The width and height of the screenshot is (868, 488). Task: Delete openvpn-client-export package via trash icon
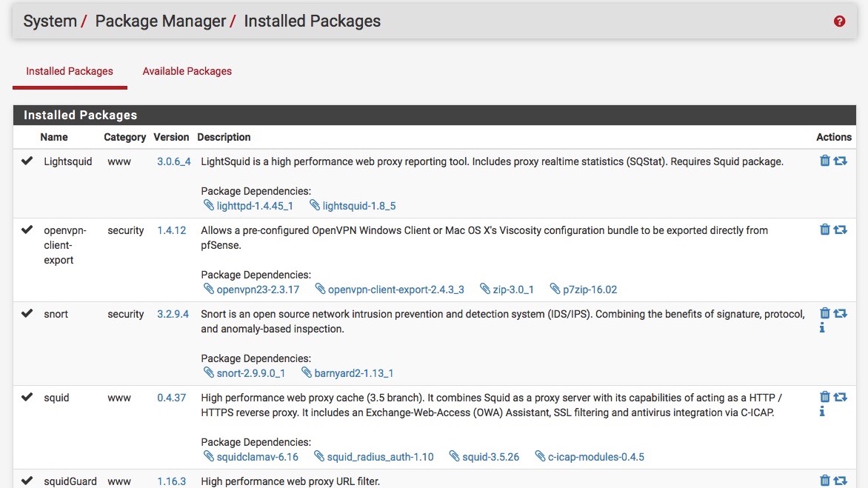[x=825, y=229]
